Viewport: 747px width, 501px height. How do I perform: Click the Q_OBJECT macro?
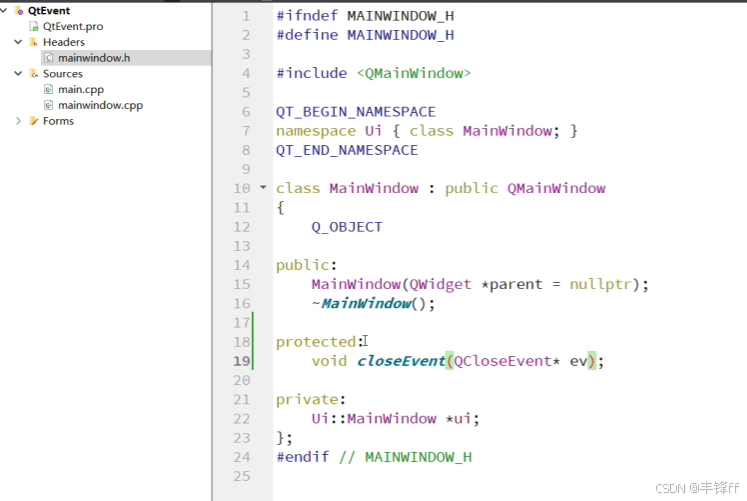point(347,227)
